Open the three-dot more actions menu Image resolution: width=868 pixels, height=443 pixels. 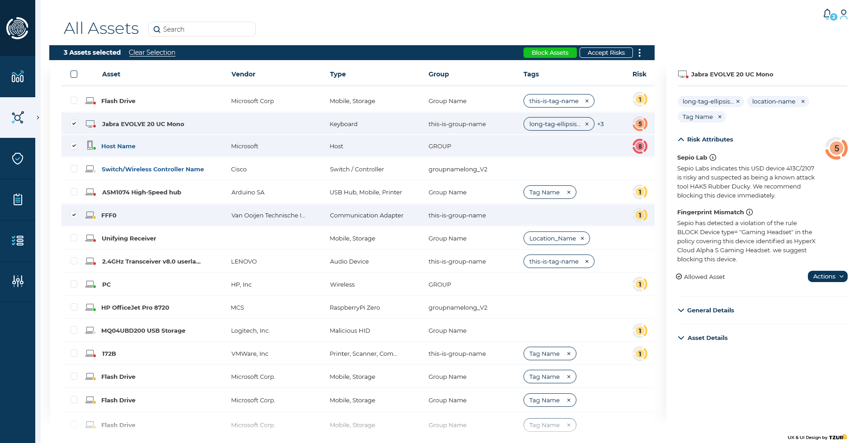click(639, 53)
